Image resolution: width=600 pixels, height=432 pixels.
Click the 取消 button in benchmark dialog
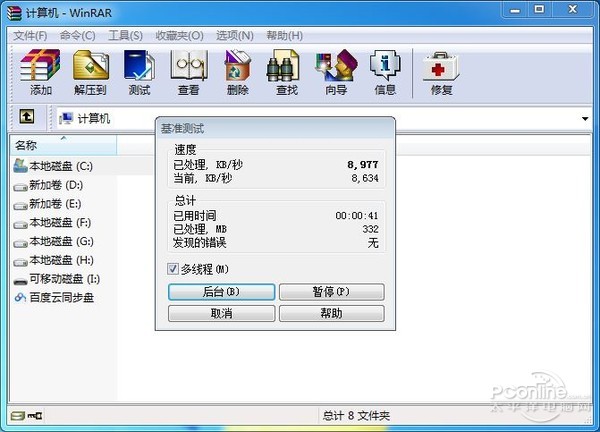tap(222, 313)
